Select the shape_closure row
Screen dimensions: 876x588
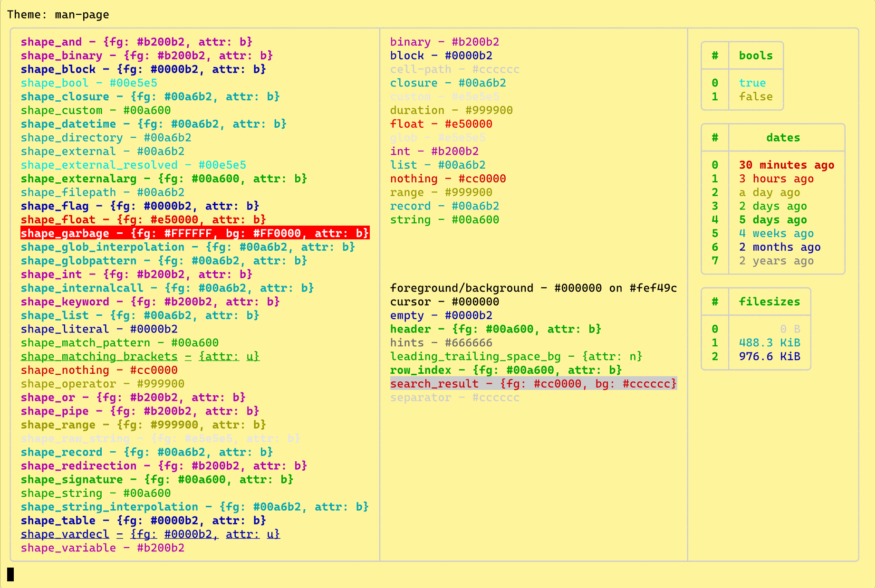click(x=150, y=97)
